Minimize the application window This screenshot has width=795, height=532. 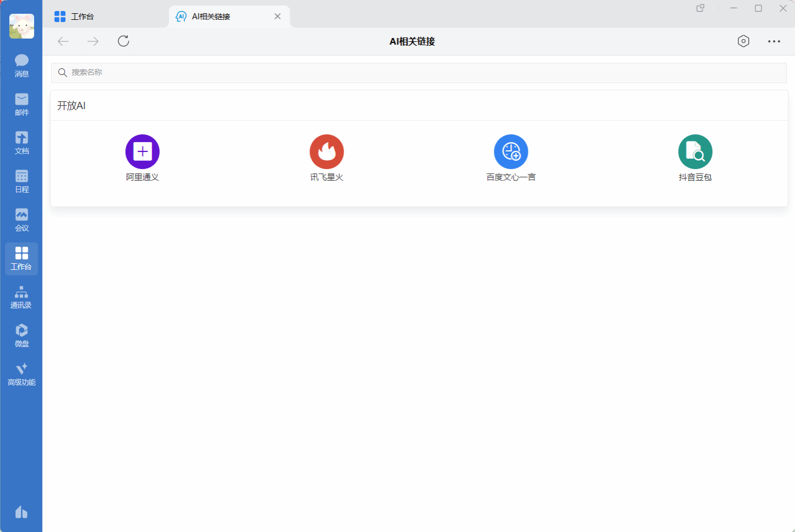tap(733, 8)
